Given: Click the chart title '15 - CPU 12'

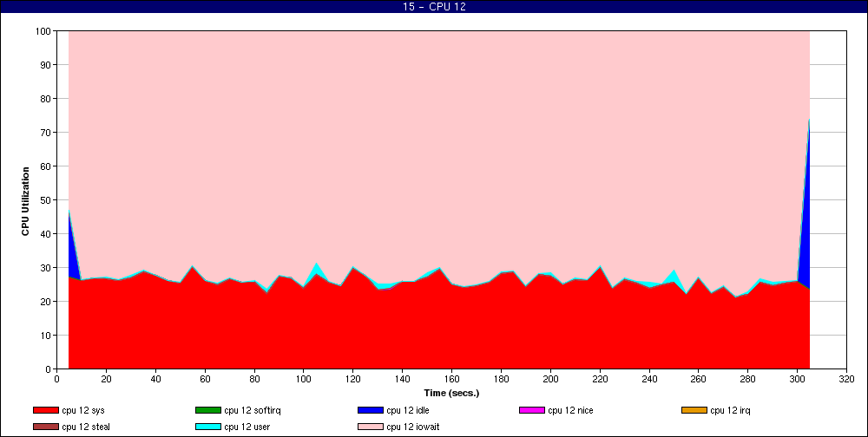Looking at the screenshot, I should pos(434,7).
